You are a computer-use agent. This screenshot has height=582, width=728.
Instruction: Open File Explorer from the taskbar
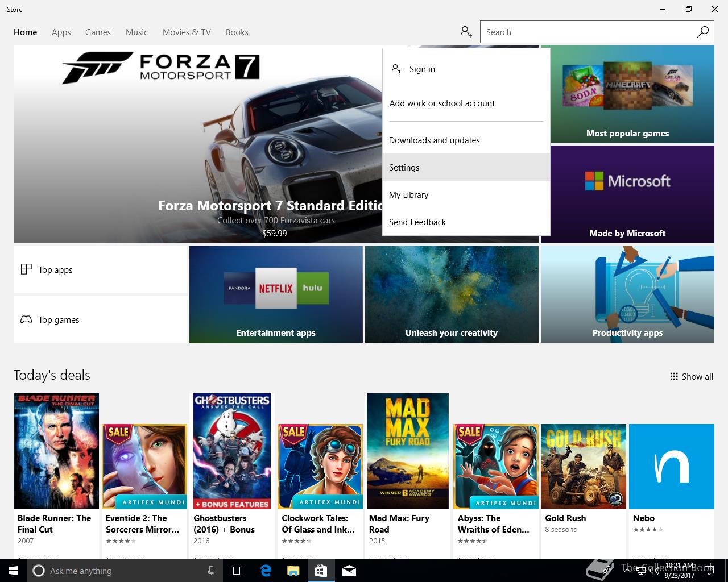[x=293, y=571]
